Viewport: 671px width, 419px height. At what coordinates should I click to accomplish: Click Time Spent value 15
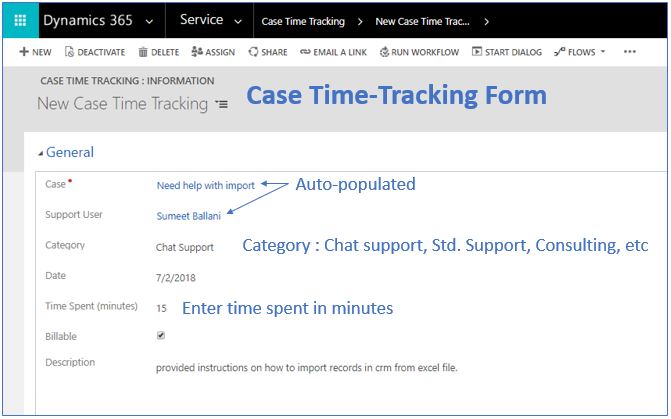tap(161, 308)
